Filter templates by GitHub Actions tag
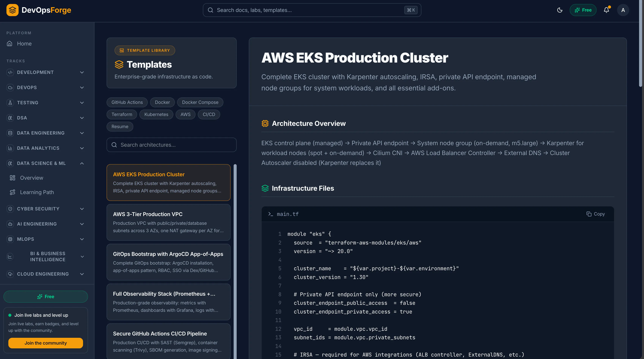The height and width of the screenshot is (359, 644). click(127, 102)
